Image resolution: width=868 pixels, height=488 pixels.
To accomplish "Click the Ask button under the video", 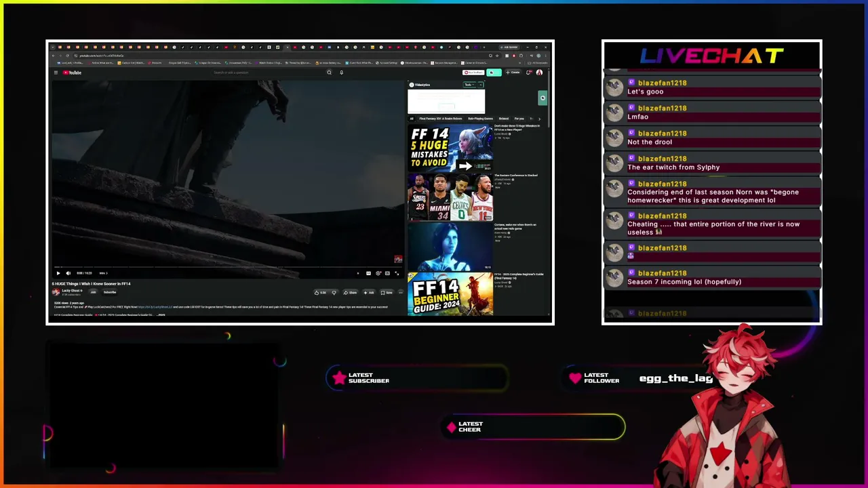I will coord(369,292).
